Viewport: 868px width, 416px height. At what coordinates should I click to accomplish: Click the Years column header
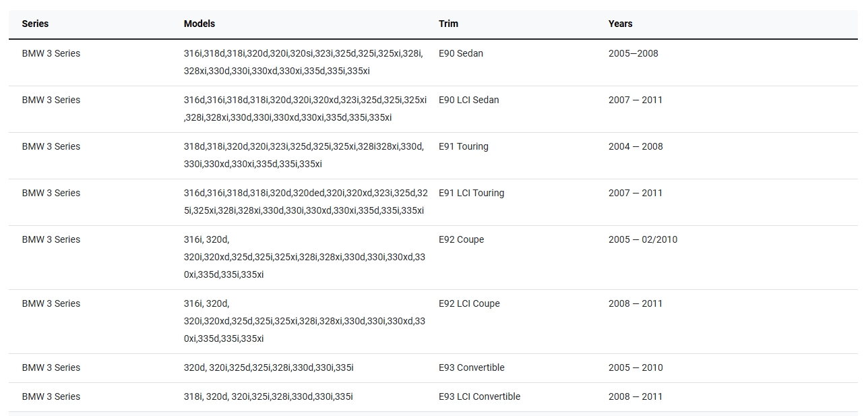pos(620,24)
